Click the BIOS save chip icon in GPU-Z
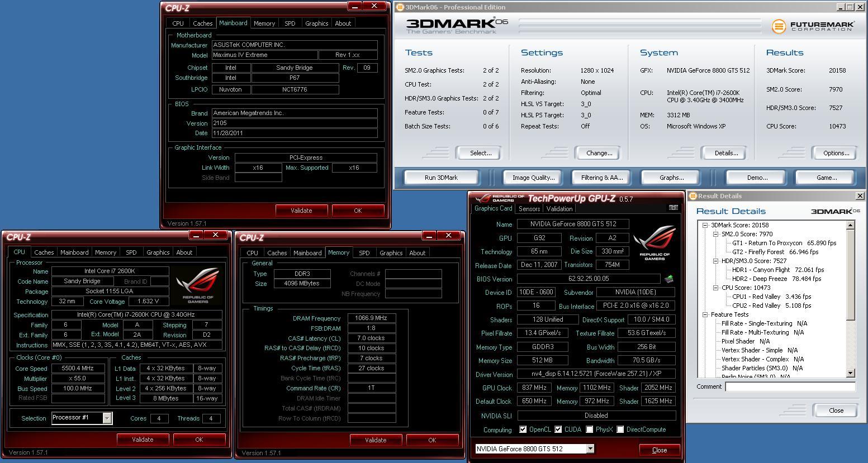This screenshot has height=463, width=868. [668, 278]
